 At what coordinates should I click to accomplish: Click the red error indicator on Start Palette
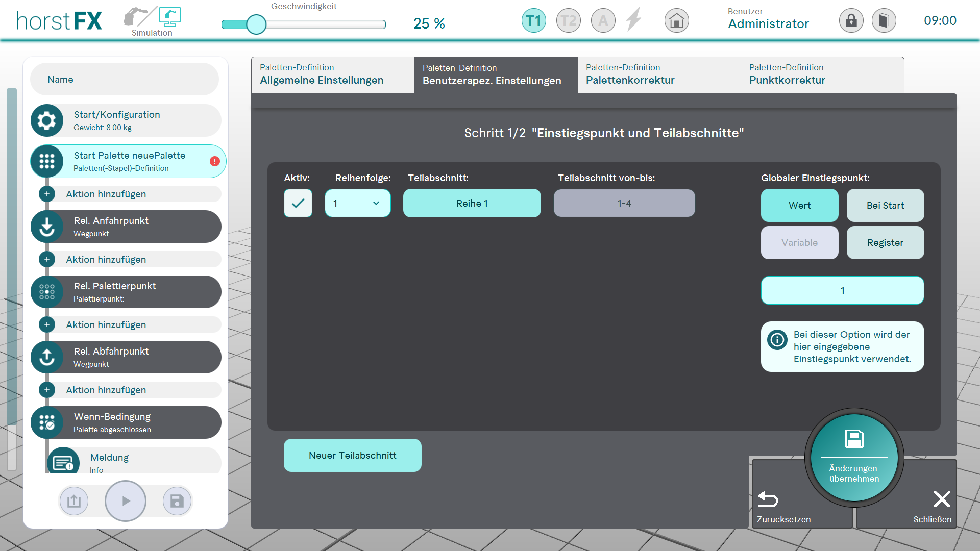coord(215,161)
